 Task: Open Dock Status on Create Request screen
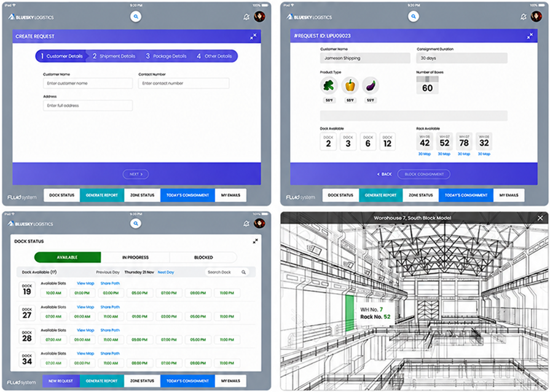point(61,195)
